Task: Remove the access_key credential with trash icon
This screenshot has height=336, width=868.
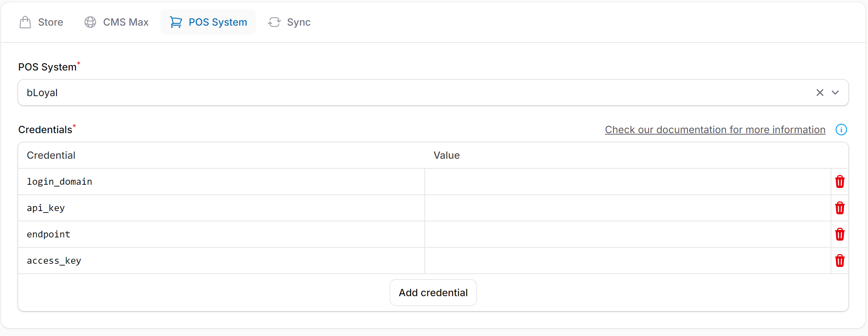Action: coord(840,261)
